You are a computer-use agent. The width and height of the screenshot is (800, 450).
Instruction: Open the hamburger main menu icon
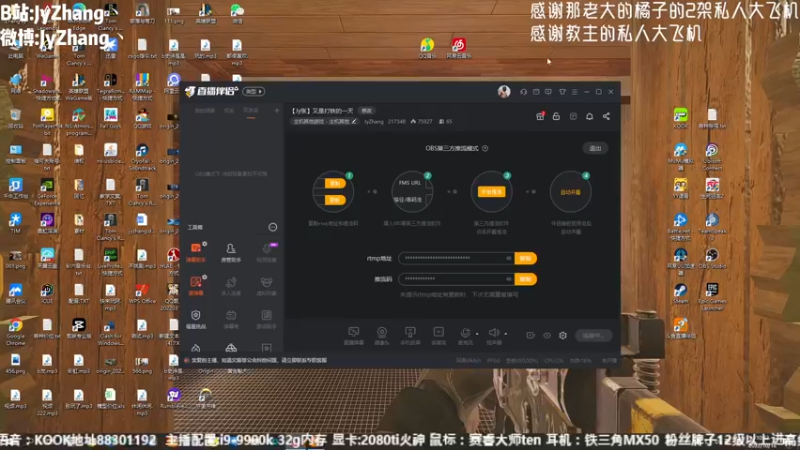(574, 92)
